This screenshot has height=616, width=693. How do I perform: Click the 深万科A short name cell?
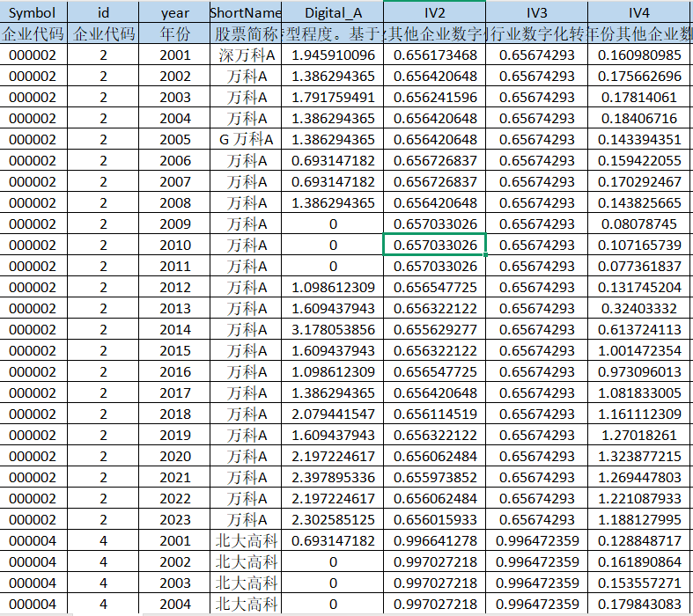[x=247, y=55]
